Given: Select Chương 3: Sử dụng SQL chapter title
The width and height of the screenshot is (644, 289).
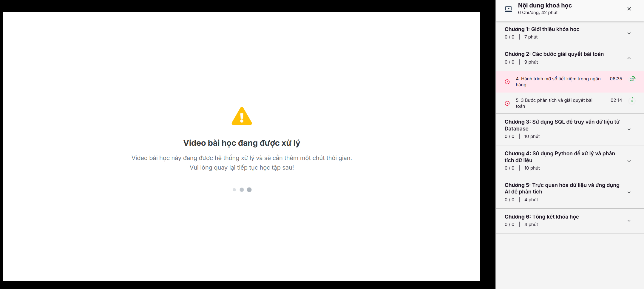Looking at the screenshot, I should click(562, 125).
